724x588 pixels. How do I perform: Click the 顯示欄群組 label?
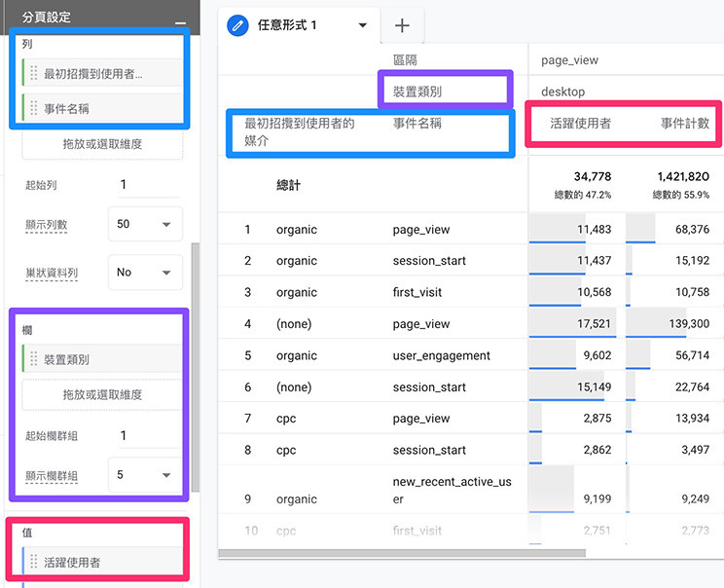click(x=52, y=475)
